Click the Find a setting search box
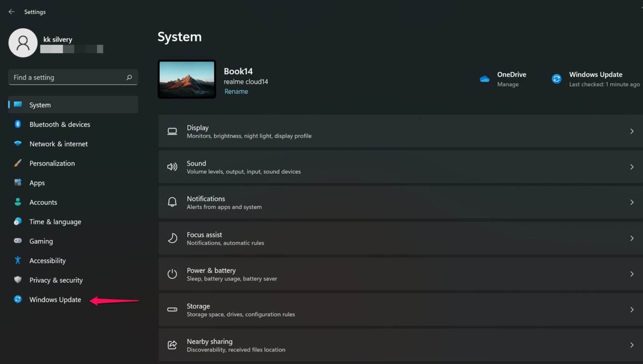 pos(73,77)
